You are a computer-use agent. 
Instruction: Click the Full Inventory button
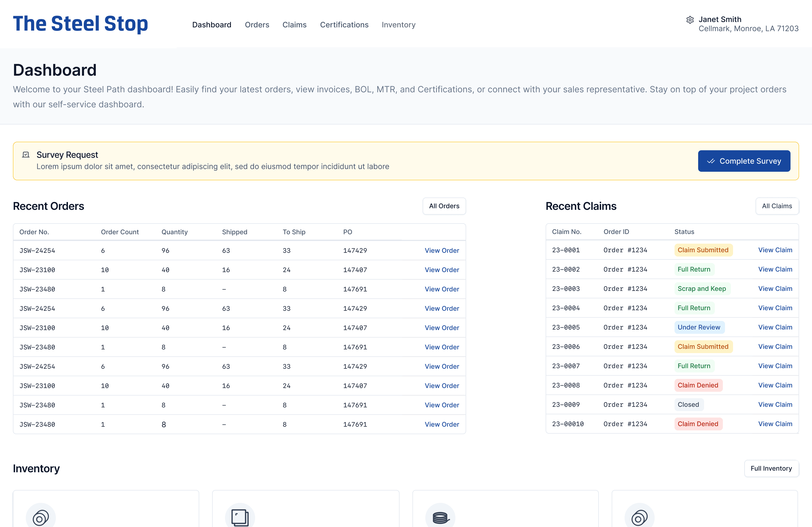click(771, 468)
